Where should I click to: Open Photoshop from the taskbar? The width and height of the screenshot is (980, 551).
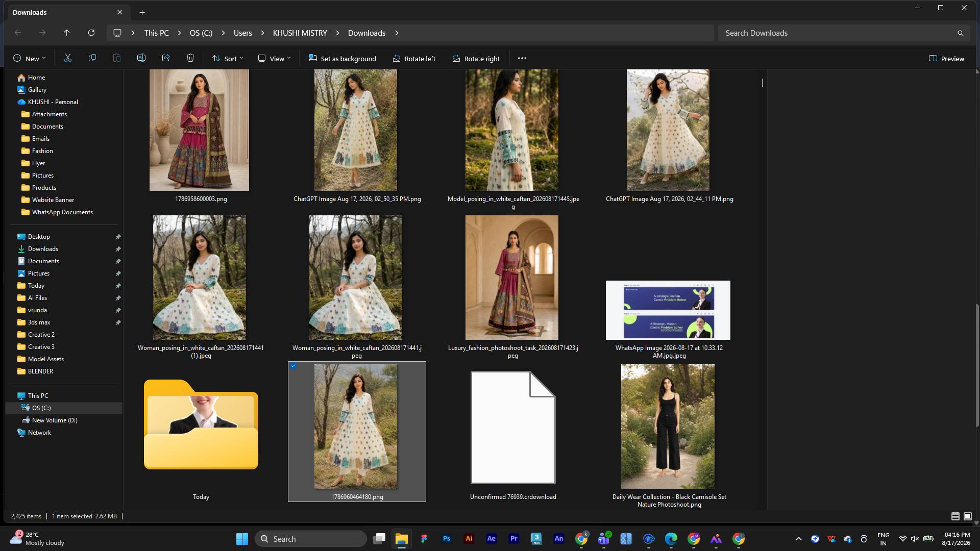click(447, 539)
